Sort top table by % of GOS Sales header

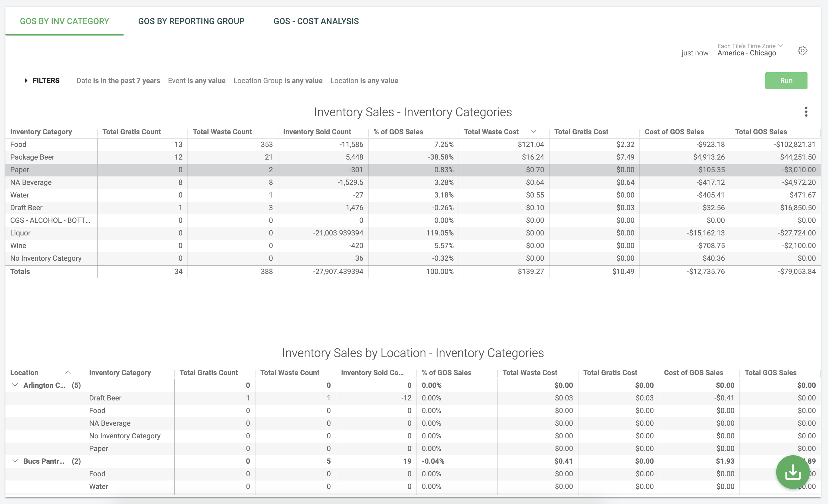click(398, 132)
